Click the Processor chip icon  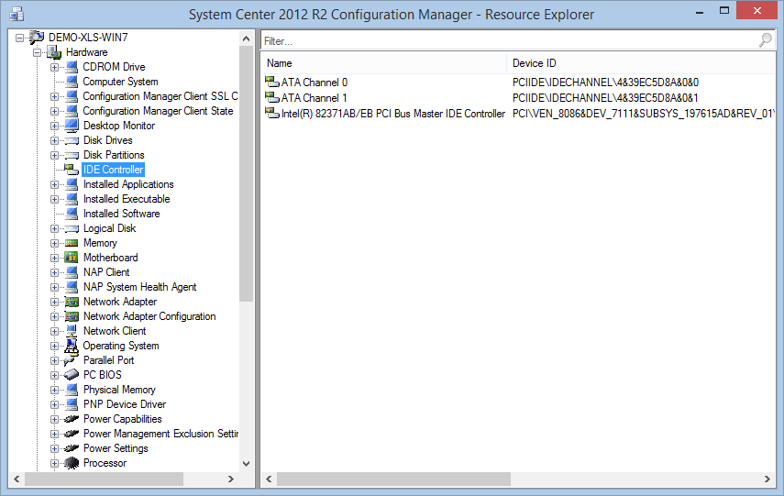pyautogui.click(x=72, y=463)
